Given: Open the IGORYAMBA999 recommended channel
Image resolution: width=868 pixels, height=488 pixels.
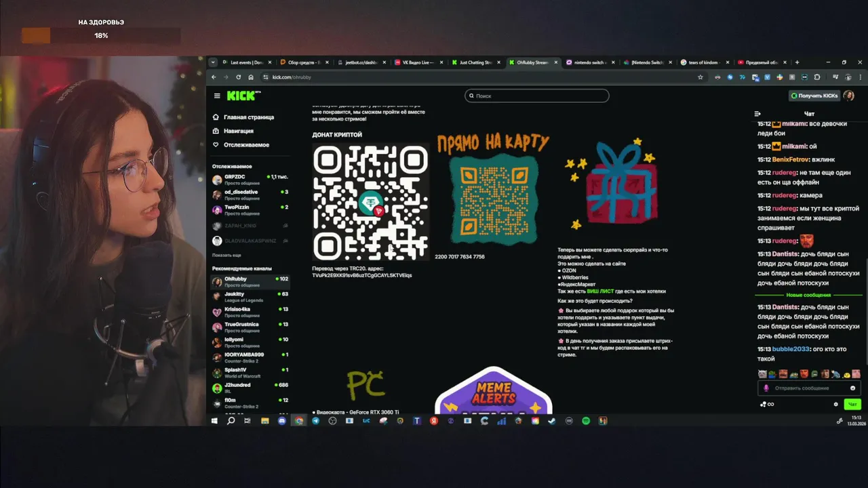Looking at the screenshot, I should tap(250, 357).
